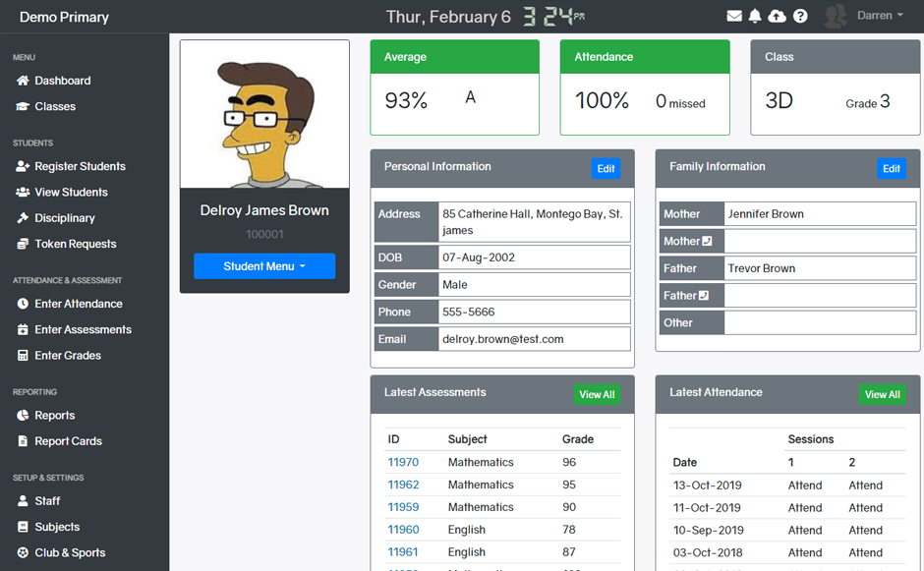Click the Register Students user-plus icon
The width and height of the screenshot is (924, 571).
[23, 167]
